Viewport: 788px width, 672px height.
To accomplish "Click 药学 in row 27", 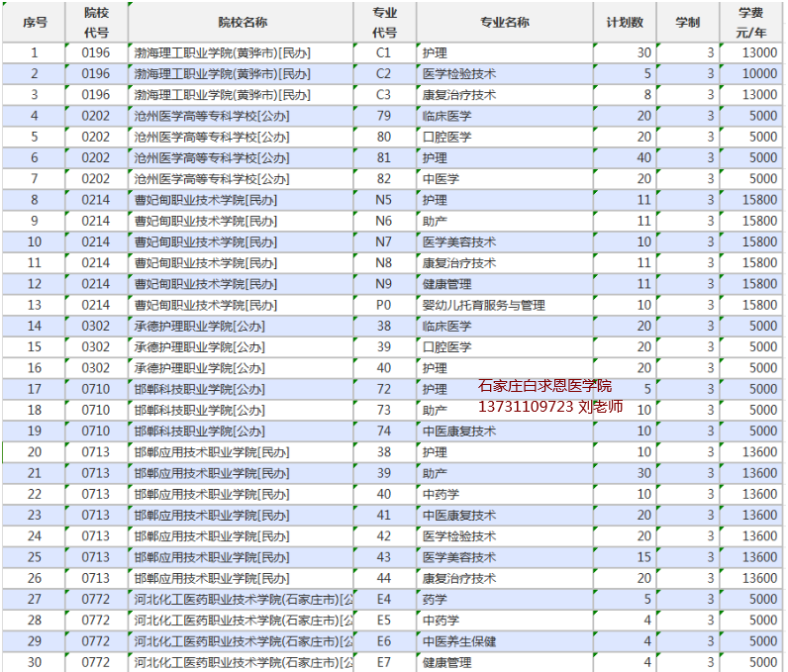I will click(x=435, y=599).
